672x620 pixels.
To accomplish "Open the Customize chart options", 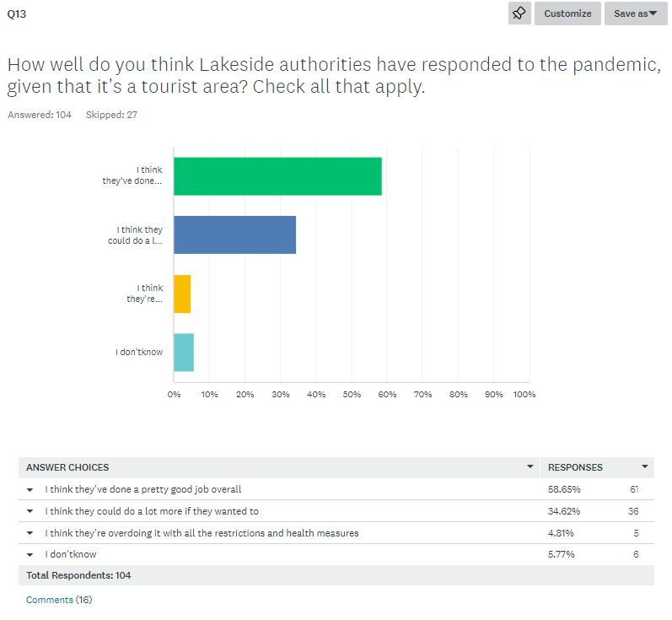I will coord(567,13).
